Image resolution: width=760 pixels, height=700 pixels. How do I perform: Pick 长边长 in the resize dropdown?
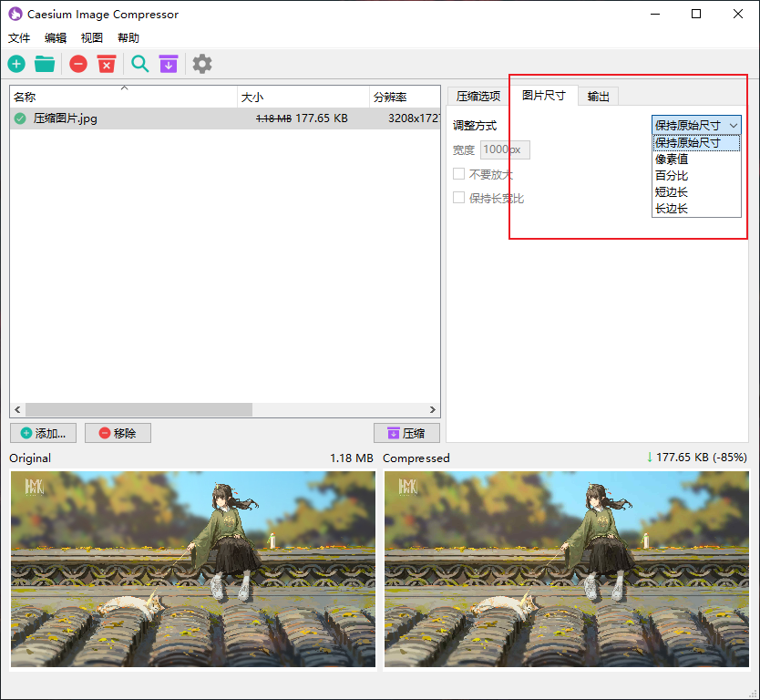coord(672,209)
